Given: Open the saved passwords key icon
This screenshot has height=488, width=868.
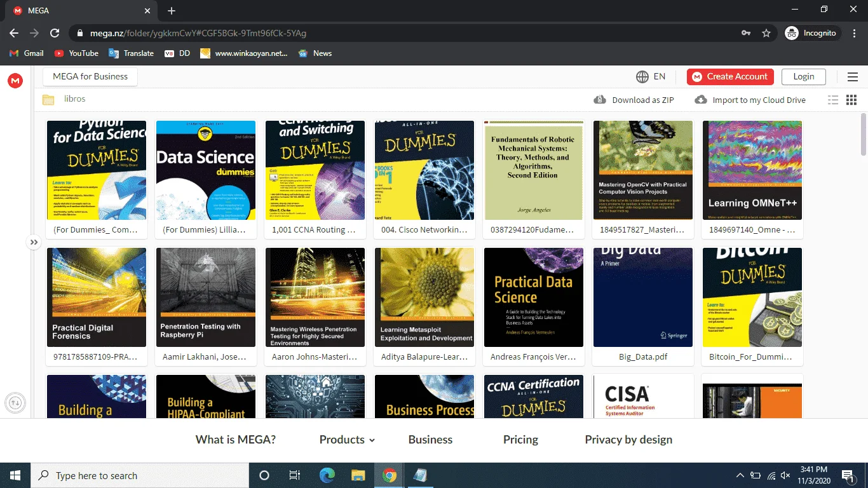Looking at the screenshot, I should (x=746, y=33).
